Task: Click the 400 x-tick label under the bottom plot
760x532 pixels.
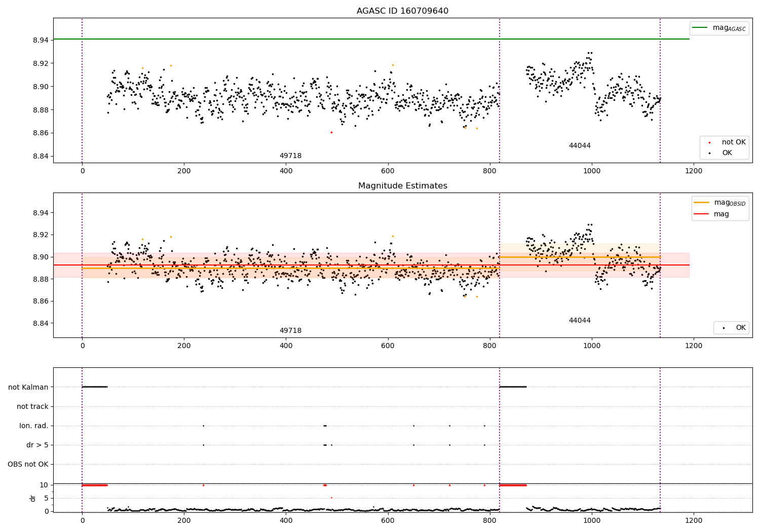Action: (286, 520)
